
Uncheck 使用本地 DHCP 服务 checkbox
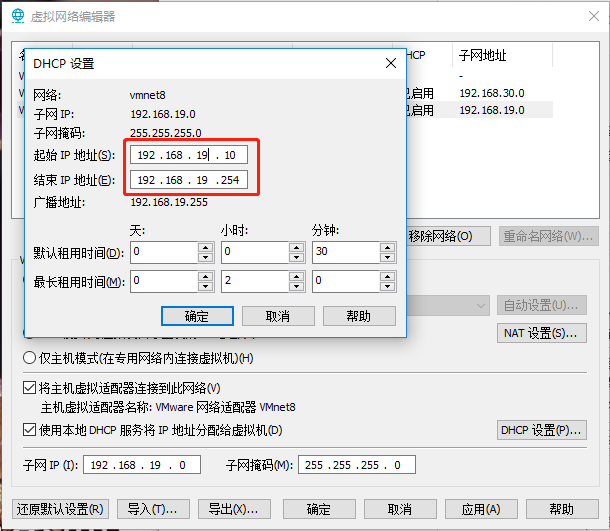(30, 430)
